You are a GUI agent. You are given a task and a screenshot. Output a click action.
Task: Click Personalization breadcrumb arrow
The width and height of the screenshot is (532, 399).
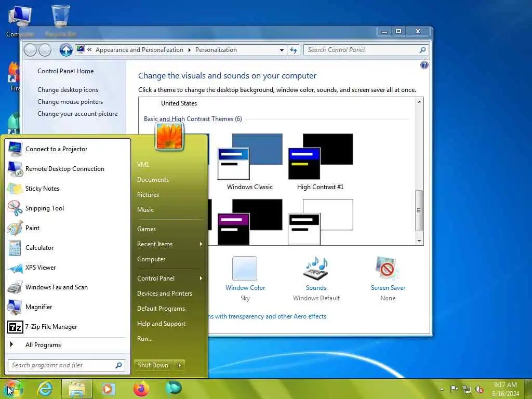tap(189, 50)
